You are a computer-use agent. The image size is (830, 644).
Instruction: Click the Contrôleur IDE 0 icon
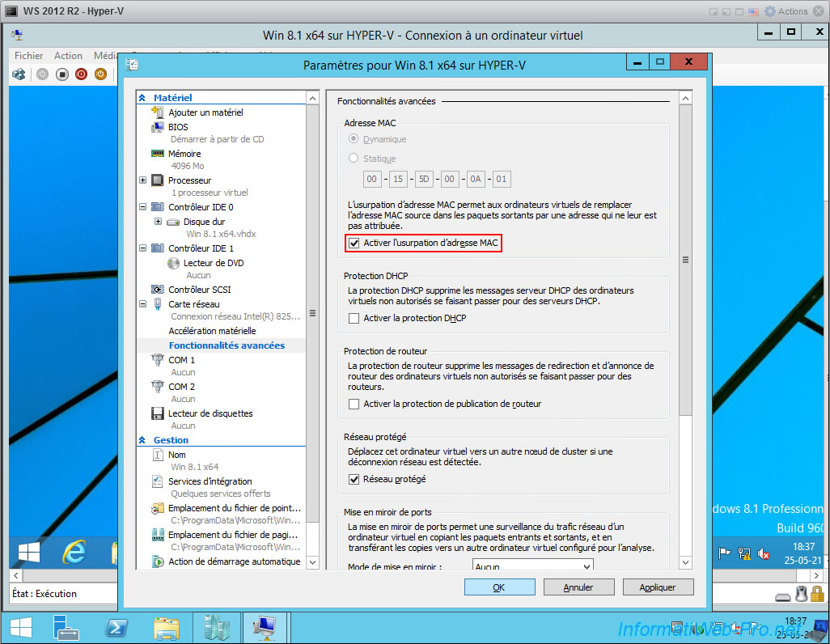157,206
